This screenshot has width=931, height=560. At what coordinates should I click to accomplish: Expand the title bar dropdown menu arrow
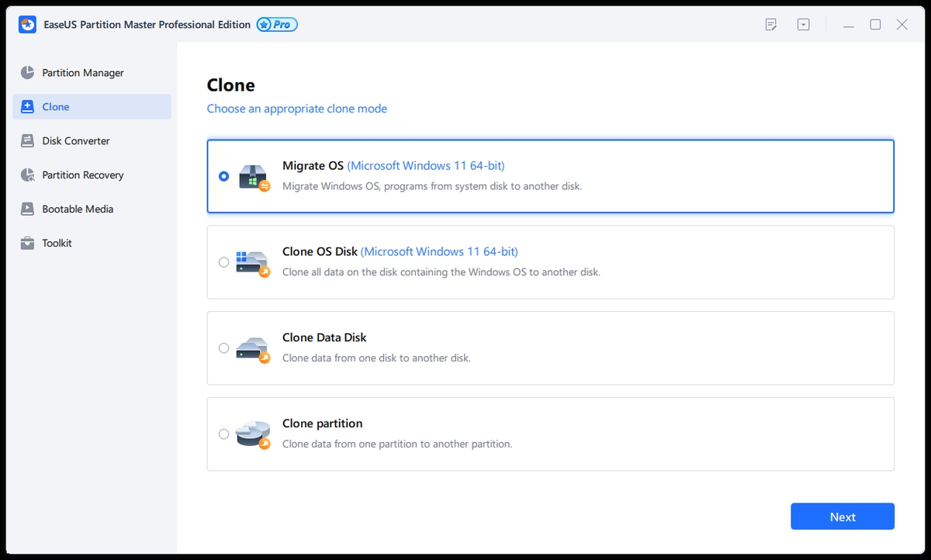(804, 25)
